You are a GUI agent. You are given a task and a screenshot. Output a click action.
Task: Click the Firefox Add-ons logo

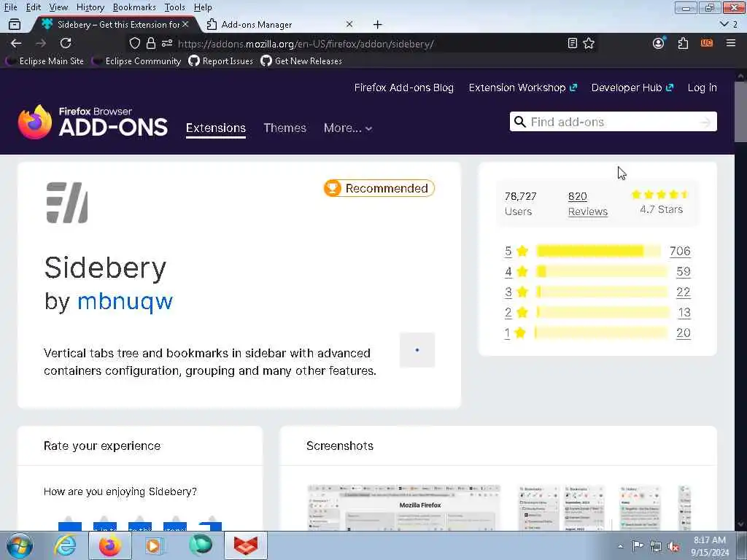93,122
